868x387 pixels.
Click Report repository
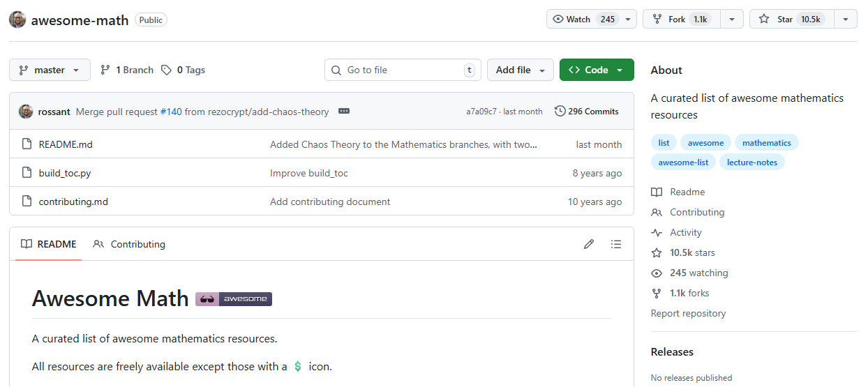pyautogui.click(x=689, y=313)
